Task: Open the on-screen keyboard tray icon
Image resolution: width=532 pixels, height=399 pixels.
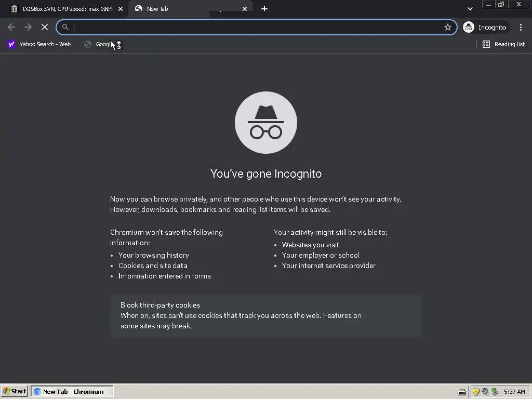Action: pos(461,392)
